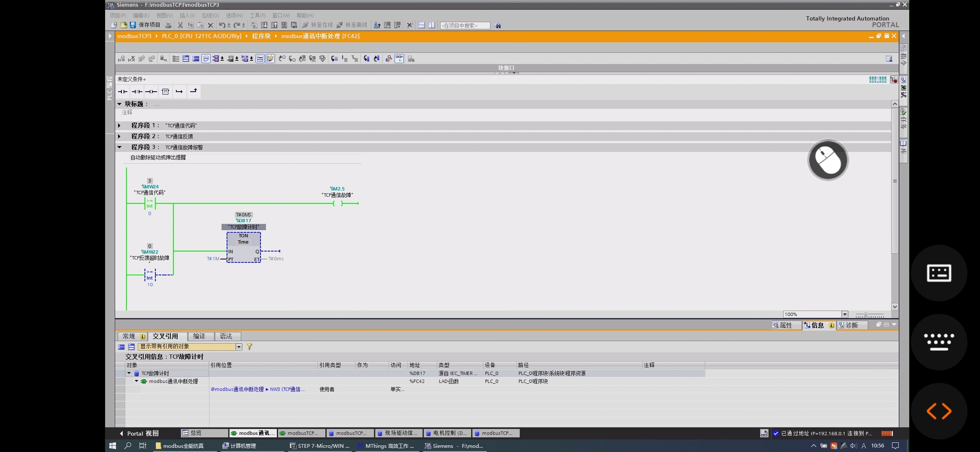The height and width of the screenshot is (452, 980).
Task: Insert normally open contact instruction
Action: click(123, 92)
